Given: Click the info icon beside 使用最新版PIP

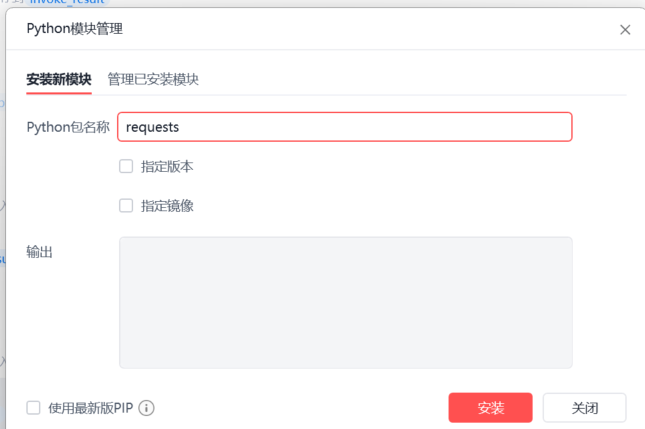Looking at the screenshot, I should [147, 408].
